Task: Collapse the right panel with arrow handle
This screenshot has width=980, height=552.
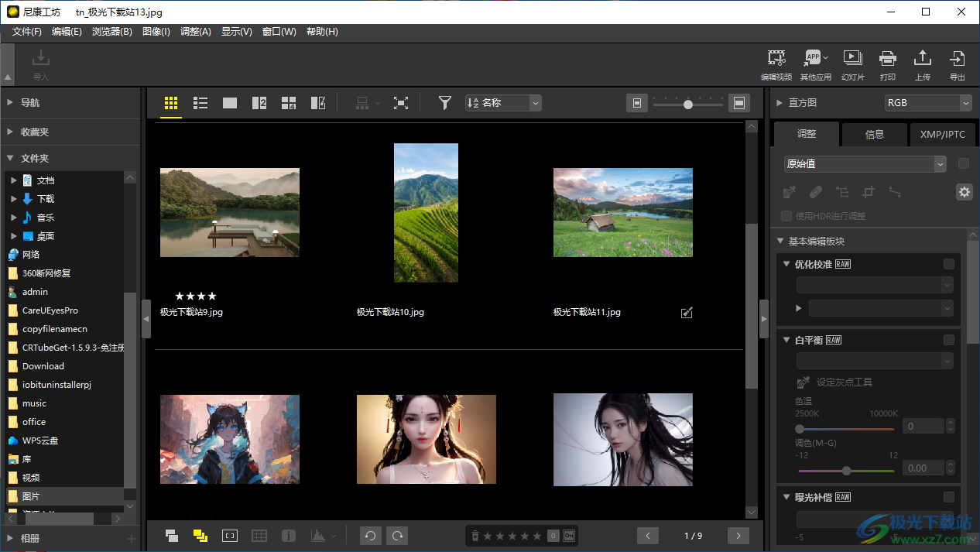Action: point(763,319)
